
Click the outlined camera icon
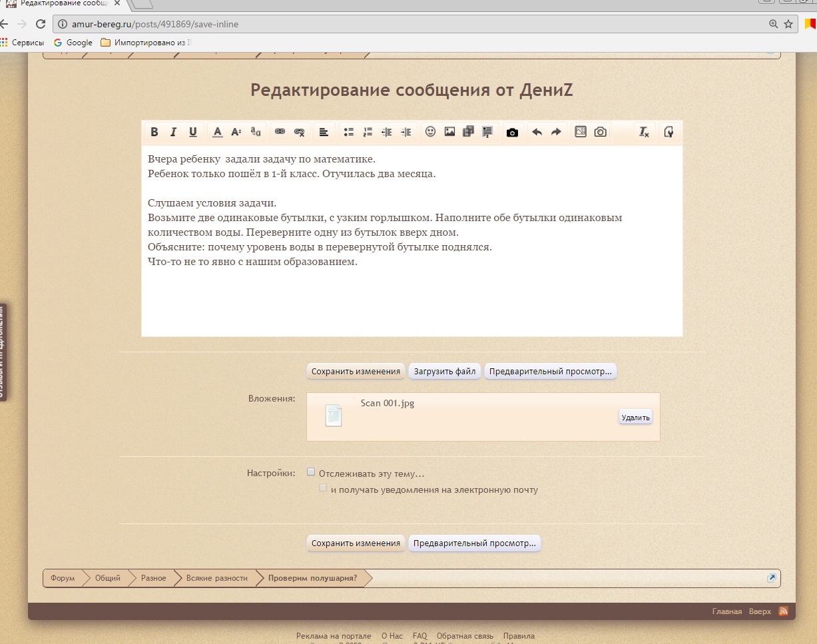tap(601, 132)
